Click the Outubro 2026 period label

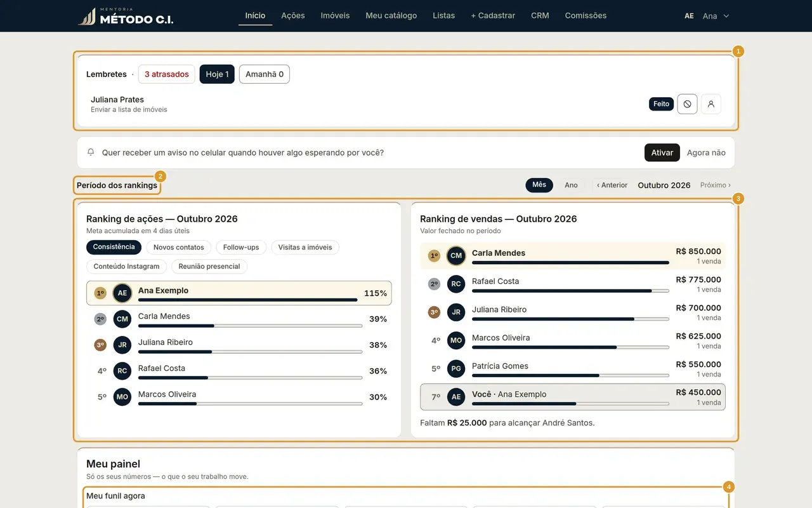[x=664, y=185]
